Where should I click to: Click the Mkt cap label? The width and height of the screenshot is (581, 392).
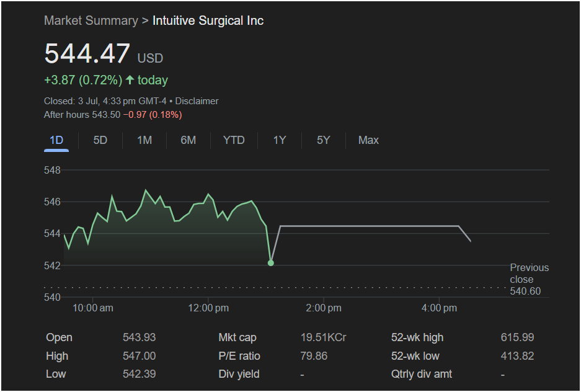pyautogui.click(x=237, y=337)
